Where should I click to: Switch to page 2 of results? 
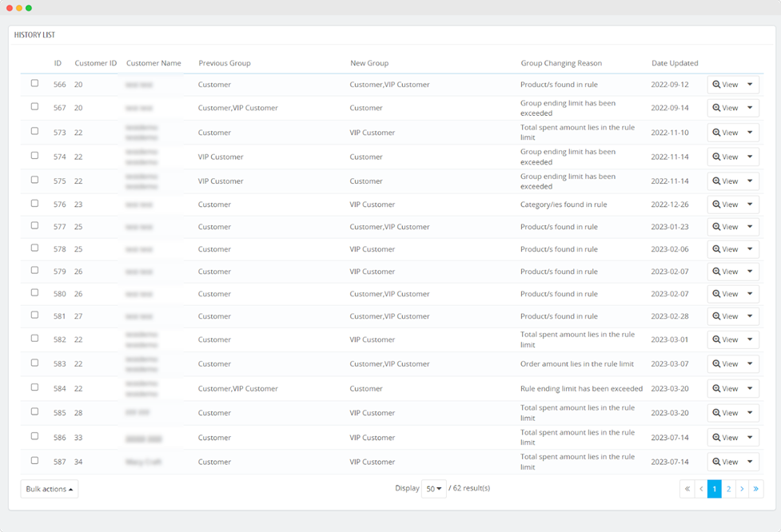[x=728, y=489]
